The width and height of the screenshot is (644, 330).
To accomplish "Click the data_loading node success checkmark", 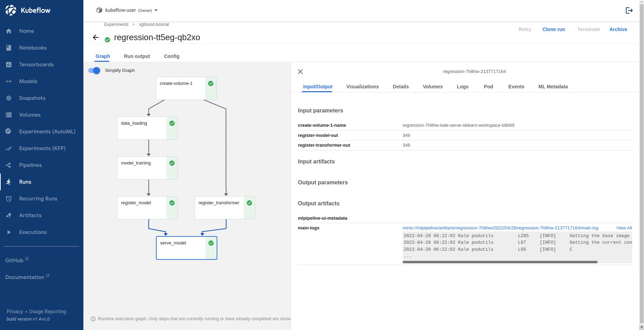I will point(172,123).
